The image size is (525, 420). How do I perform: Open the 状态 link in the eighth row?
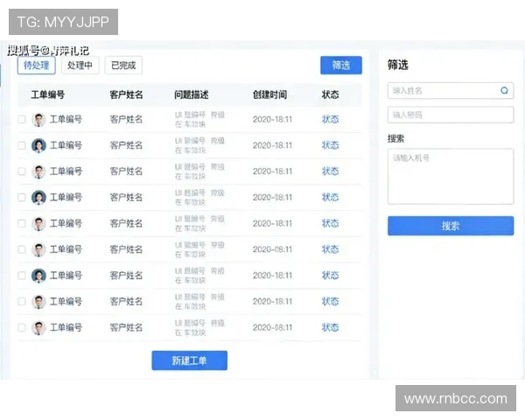click(x=331, y=301)
